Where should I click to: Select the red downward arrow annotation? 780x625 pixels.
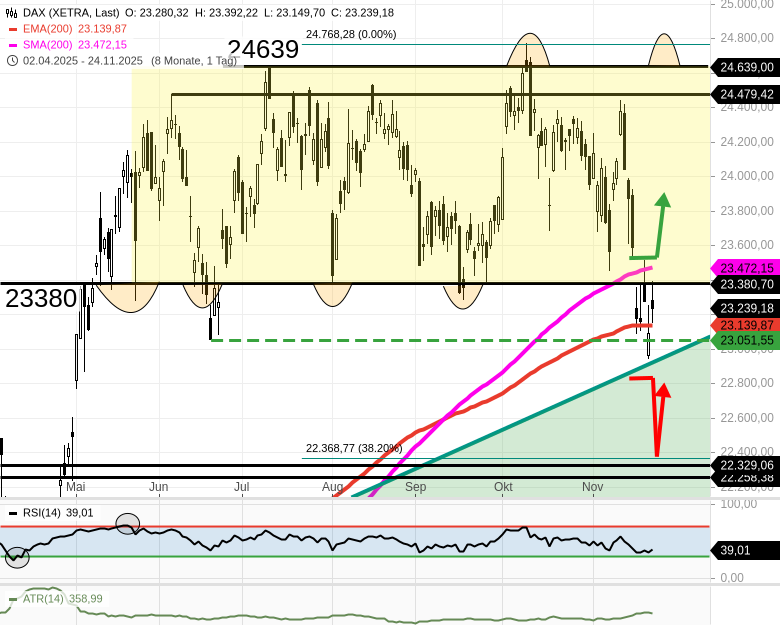(x=657, y=415)
